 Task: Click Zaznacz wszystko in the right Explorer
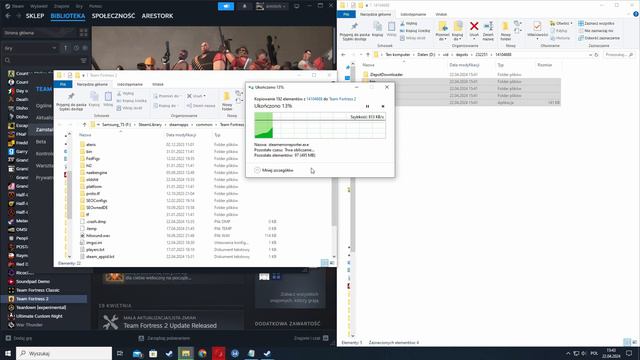(x=596, y=23)
